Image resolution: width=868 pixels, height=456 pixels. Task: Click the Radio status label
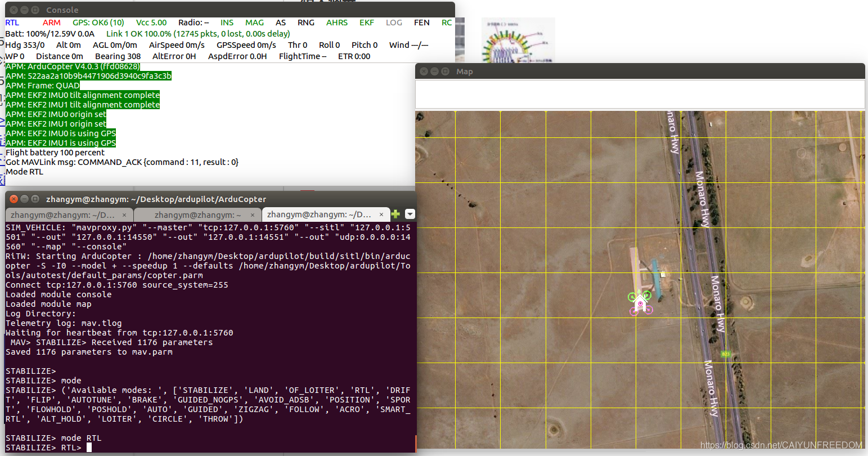pyautogui.click(x=194, y=23)
